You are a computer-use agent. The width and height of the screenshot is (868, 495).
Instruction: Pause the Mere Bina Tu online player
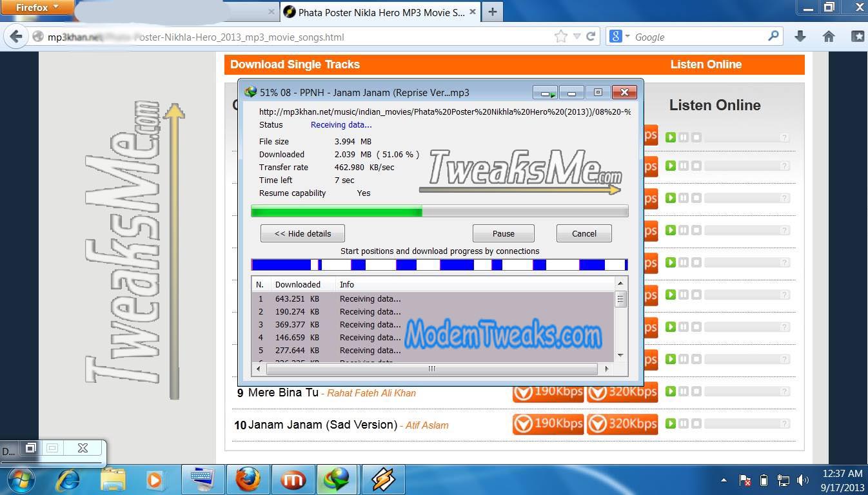(x=684, y=391)
